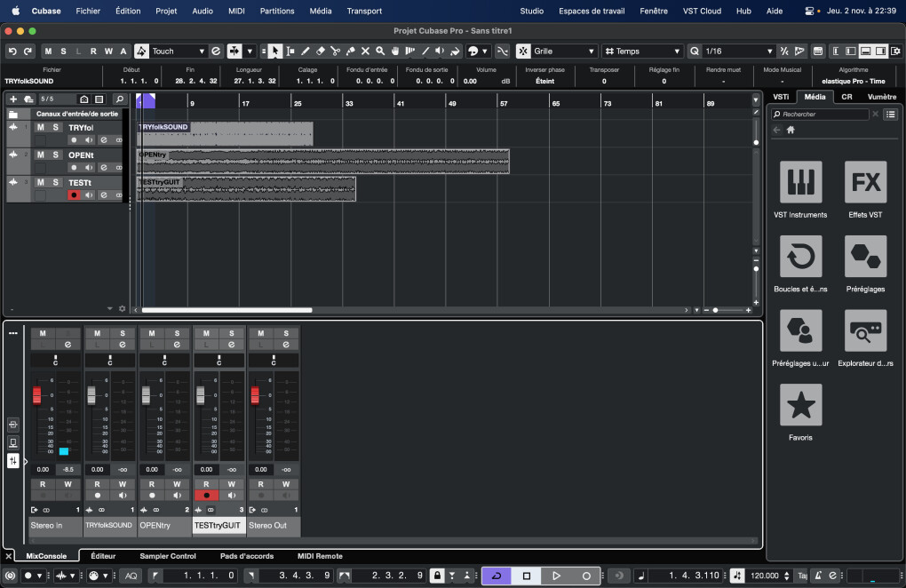Open the ruler options arrow beside timeline
Image resolution: width=906 pixels, height=588 pixels.
click(755, 100)
